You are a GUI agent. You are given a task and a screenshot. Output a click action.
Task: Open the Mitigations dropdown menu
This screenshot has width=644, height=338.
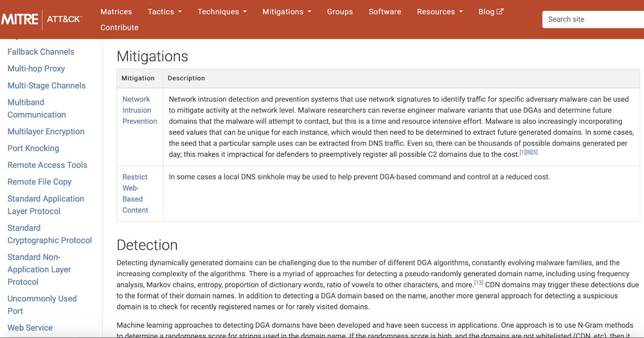pyautogui.click(x=287, y=11)
